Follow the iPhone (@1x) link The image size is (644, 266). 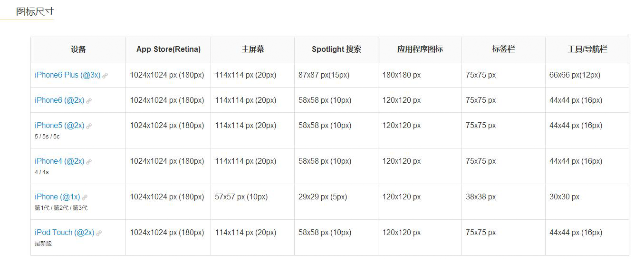tap(57, 197)
